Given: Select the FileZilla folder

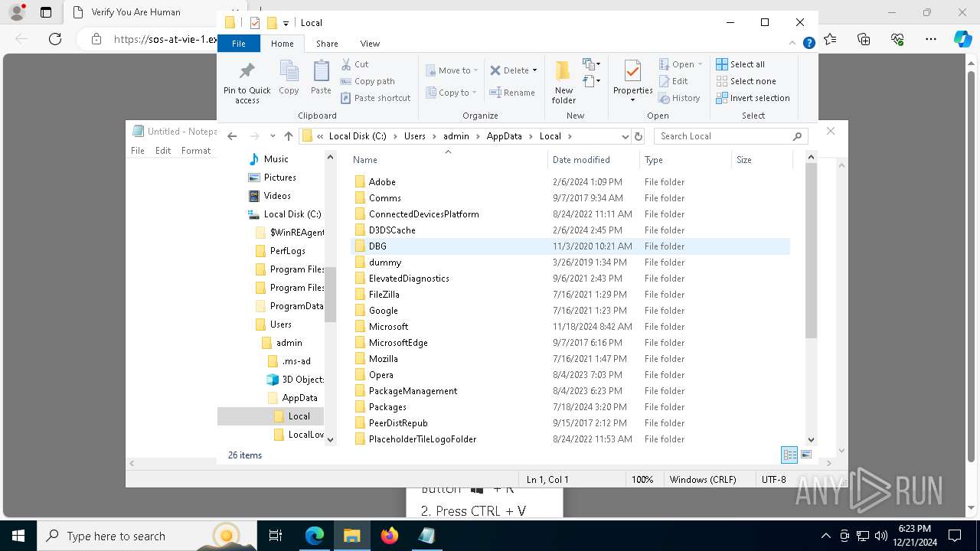Looking at the screenshot, I should point(384,295).
